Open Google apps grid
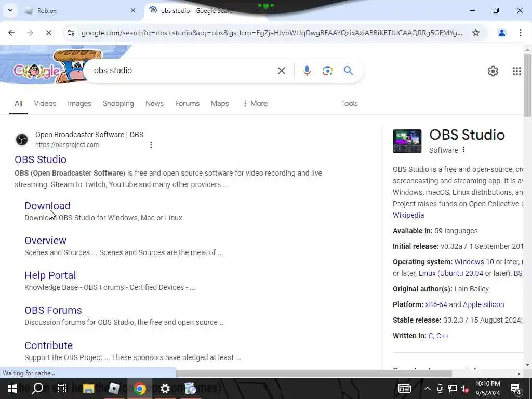Viewport: 532px width, 399px height. point(516,71)
